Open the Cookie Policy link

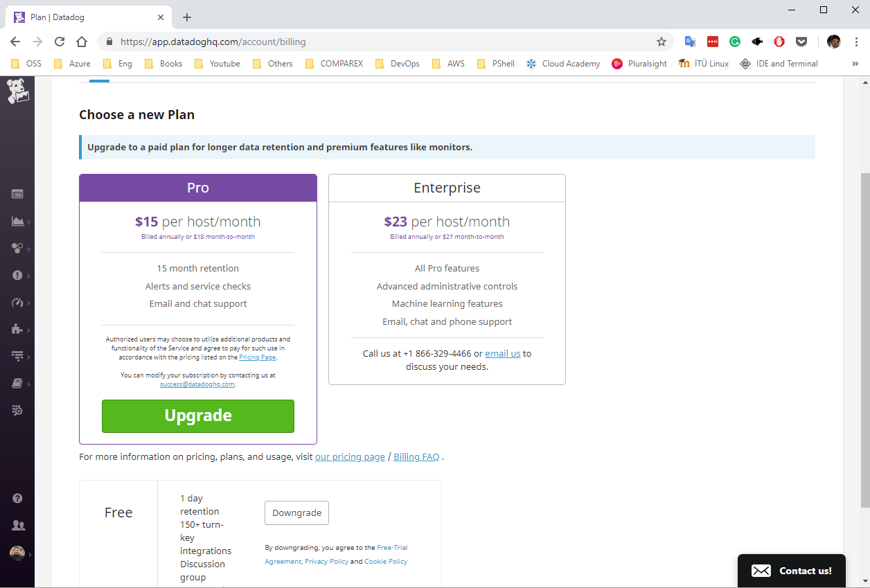click(386, 562)
